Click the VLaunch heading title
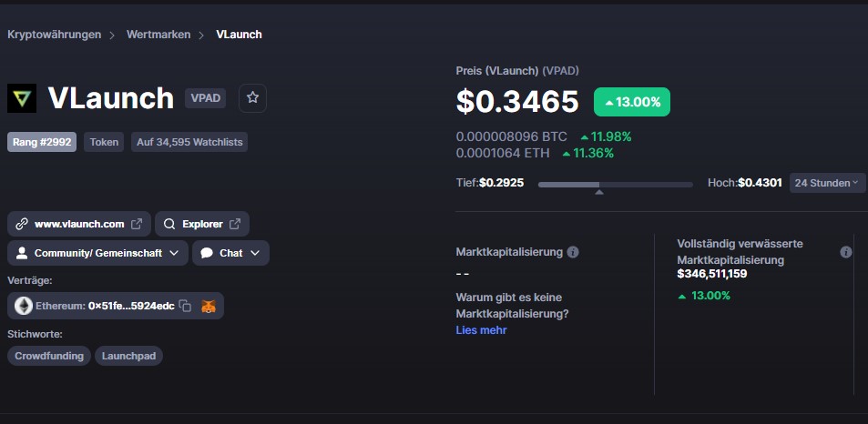This screenshot has width=868, height=424. pos(111,98)
